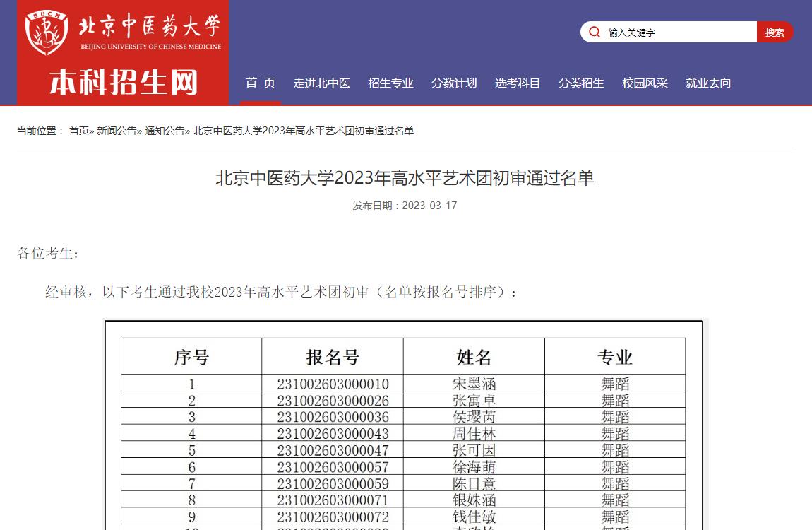
Task: Go to 首页 in the breadcrumb
Action: [x=78, y=131]
